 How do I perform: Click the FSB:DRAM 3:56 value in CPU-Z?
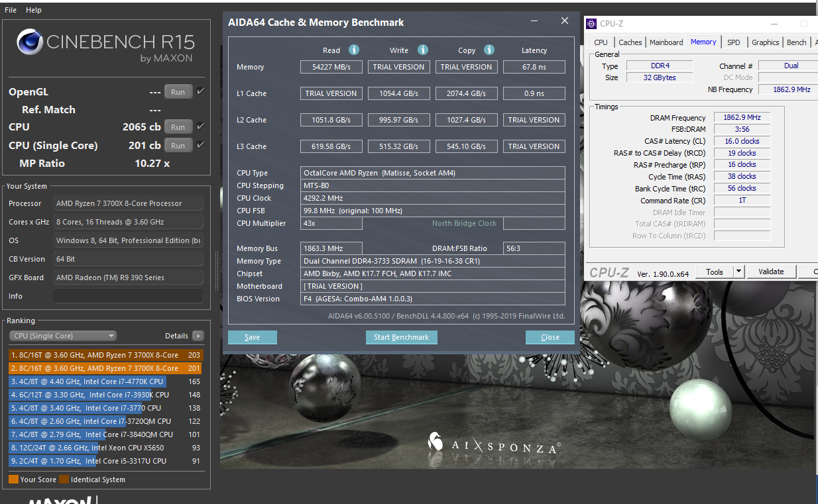(x=742, y=129)
